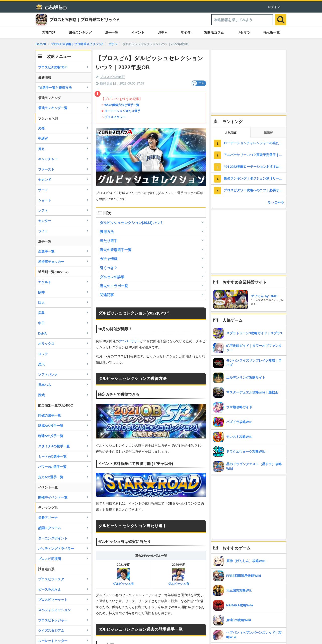Click the 大三国志 game icon
The width and height of the screenshot is (322, 644).
click(218, 591)
